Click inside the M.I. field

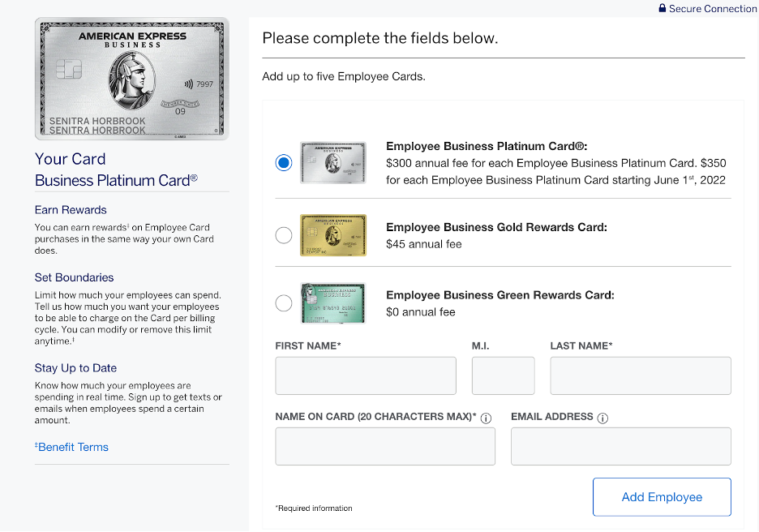point(503,375)
